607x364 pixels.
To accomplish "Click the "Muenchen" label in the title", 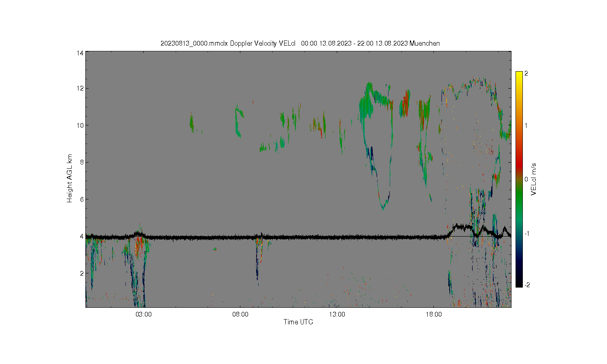I will coord(424,43).
